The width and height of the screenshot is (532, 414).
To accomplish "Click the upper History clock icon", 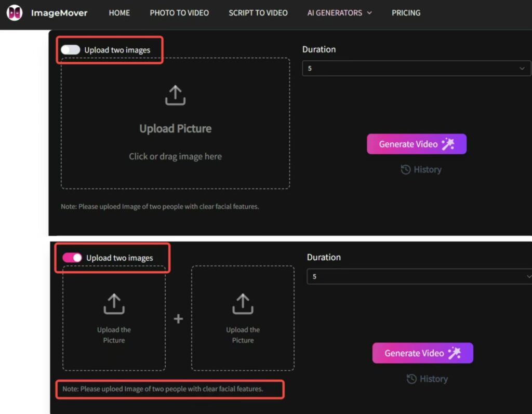I will (405, 169).
